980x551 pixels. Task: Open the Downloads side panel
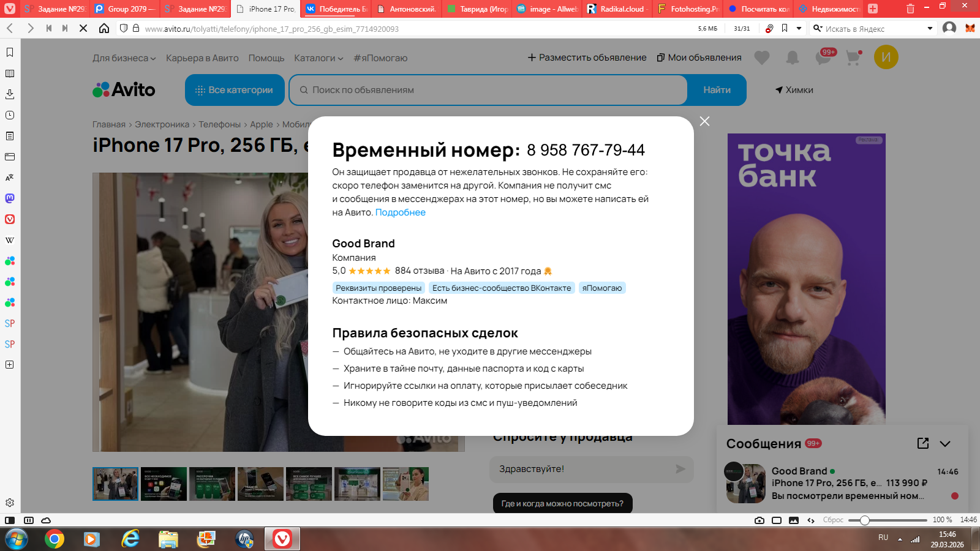10,94
